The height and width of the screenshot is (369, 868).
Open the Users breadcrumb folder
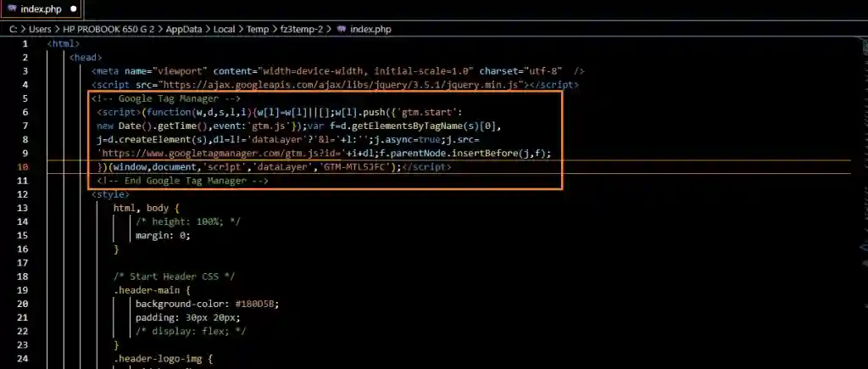coord(40,30)
